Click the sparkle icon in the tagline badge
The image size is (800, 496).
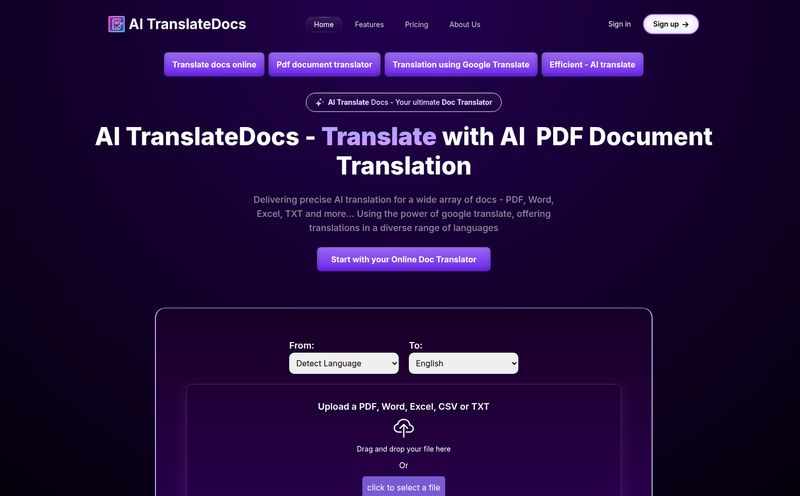(319, 102)
